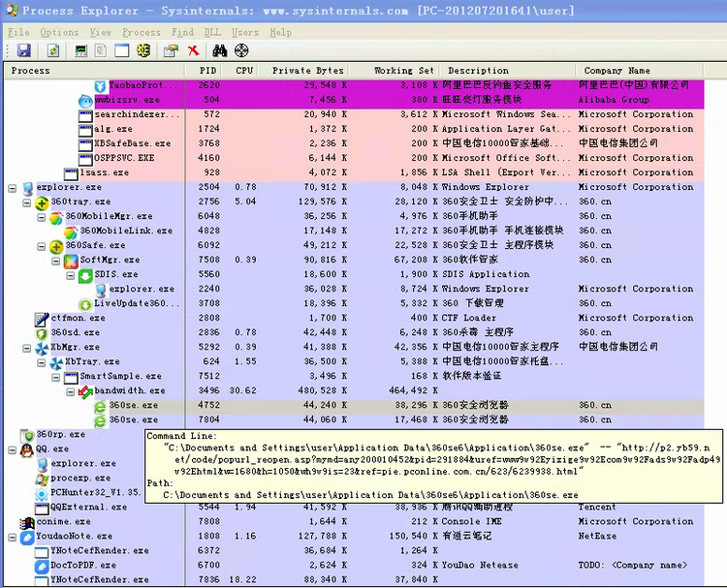727x588 pixels.
Task: Click the SoftMgr.exe colorful icon
Action: point(71,261)
